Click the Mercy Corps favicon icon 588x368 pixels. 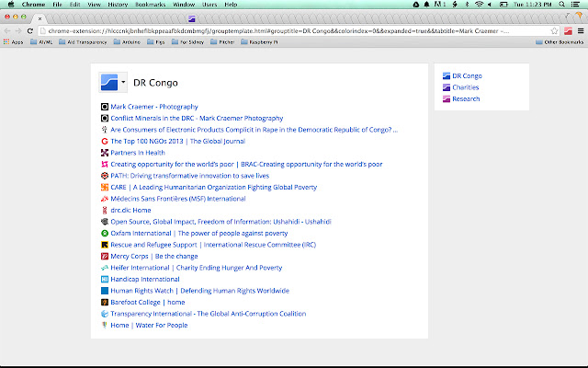(x=104, y=257)
